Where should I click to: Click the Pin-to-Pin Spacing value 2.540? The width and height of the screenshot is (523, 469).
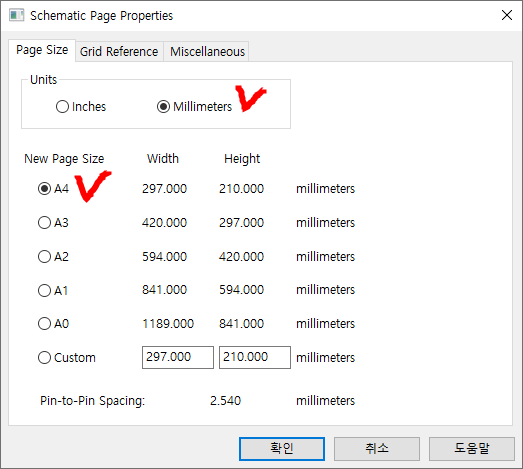225,401
